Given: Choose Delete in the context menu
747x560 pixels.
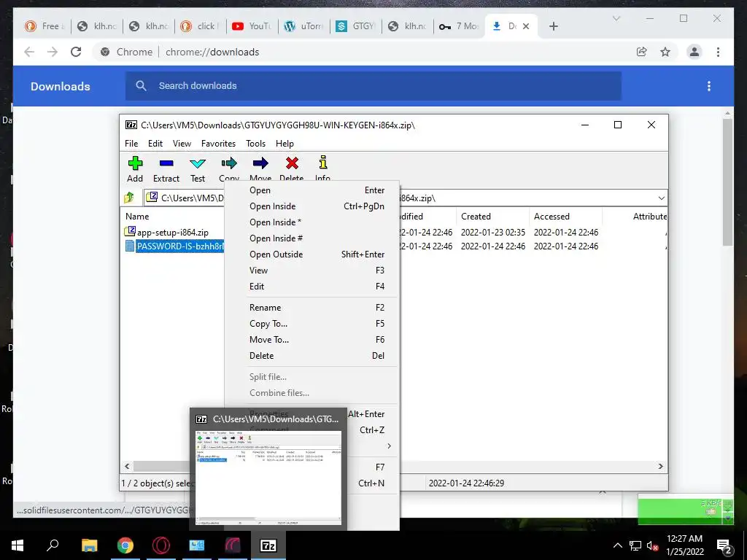Looking at the screenshot, I should (x=311, y=356).
